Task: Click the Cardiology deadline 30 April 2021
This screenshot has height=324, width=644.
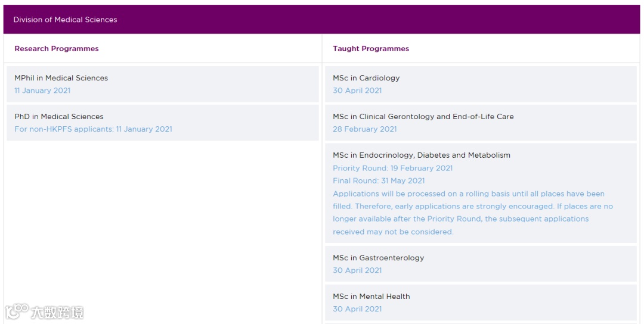Action: (x=357, y=91)
